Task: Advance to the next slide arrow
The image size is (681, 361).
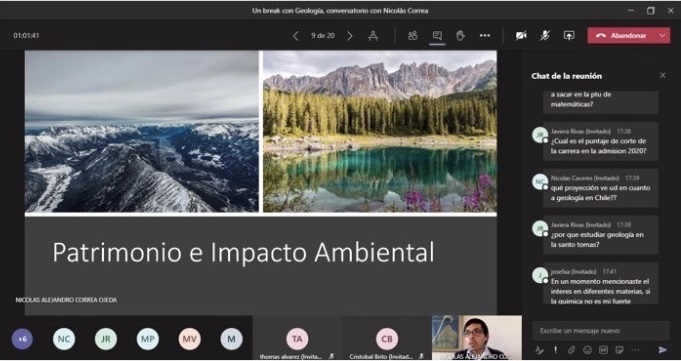Action: pyautogui.click(x=350, y=36)
